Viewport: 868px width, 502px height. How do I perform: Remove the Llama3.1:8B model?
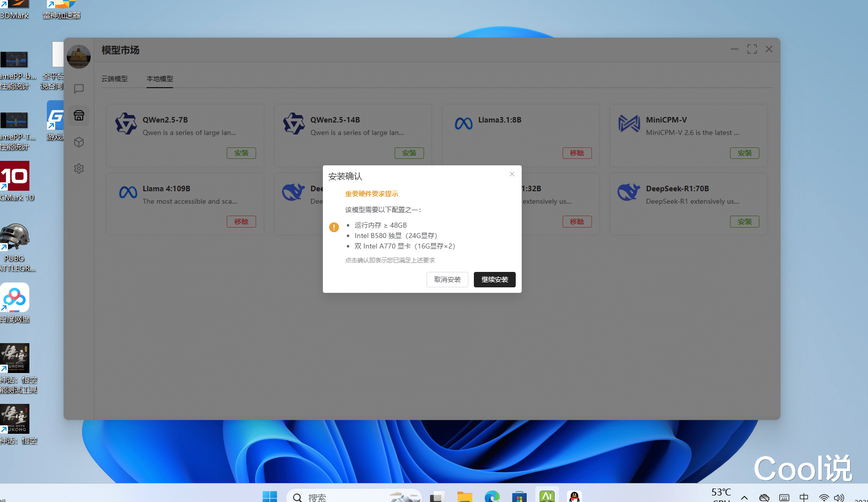click(x=577, y=153)
